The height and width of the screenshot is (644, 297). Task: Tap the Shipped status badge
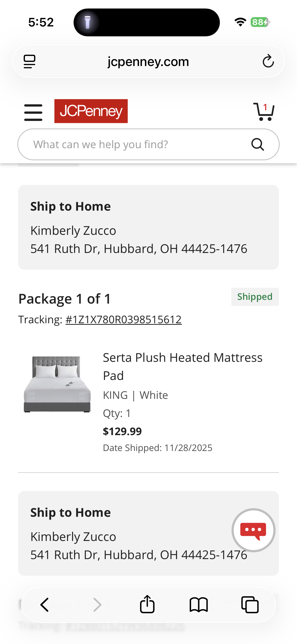click(x=255, y=297)
